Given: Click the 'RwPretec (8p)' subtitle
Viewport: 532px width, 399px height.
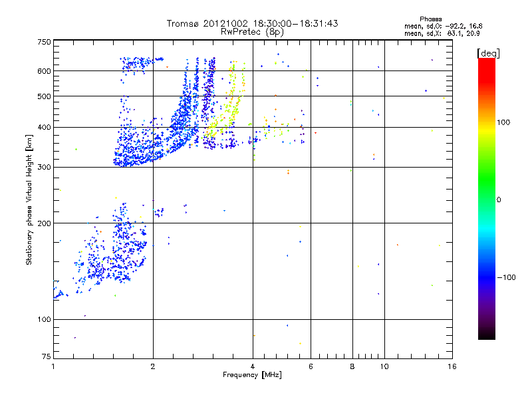Looking at the screenshot, I should [x=252, y=32].
